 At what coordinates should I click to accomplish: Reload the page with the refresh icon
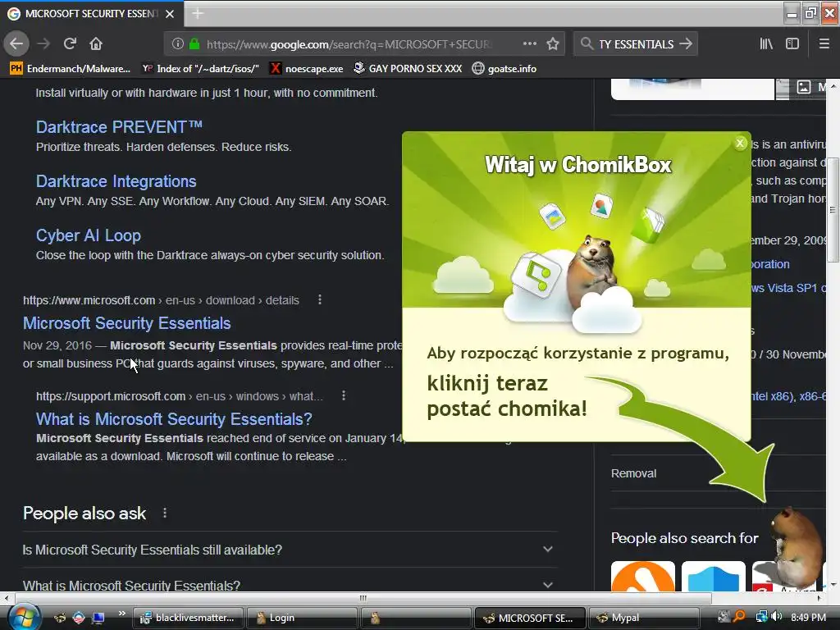pyautogui.click(x=70, y=43)
